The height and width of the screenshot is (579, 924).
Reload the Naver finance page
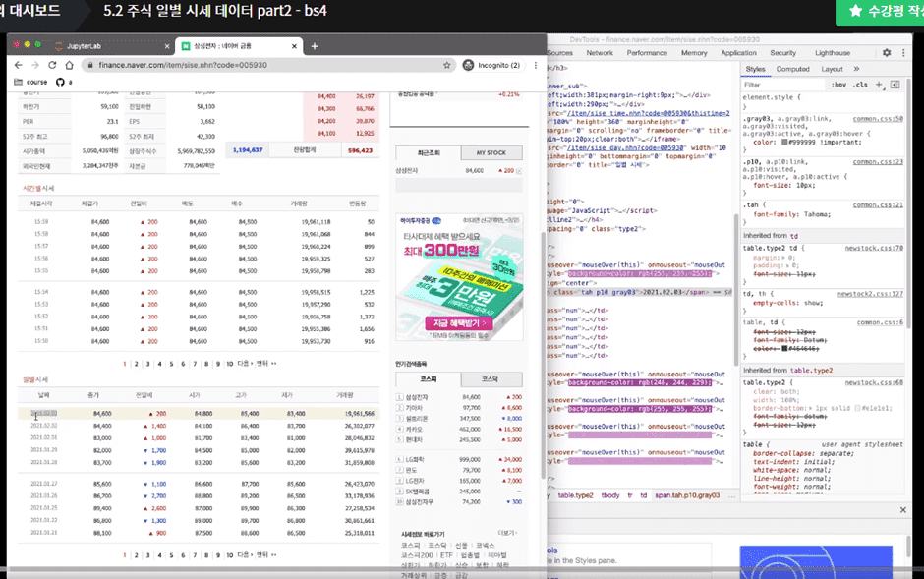[x=52, y=65]
